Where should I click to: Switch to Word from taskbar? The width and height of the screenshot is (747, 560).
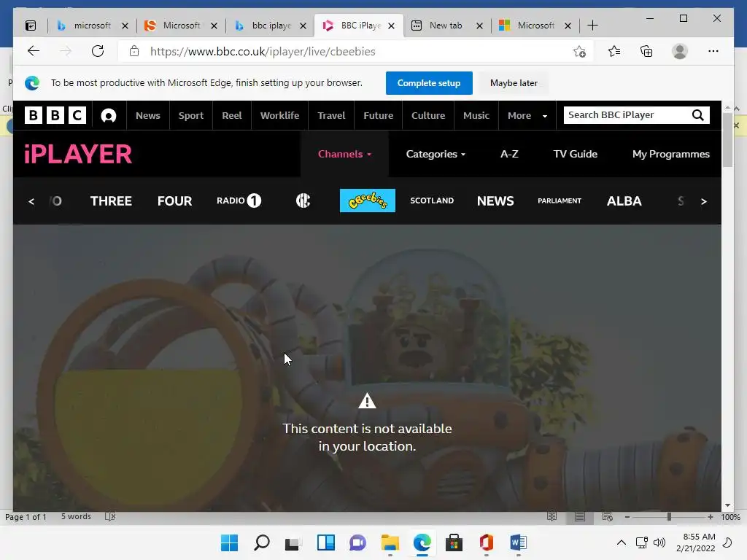pyautogui.click(x=518, y=542)
